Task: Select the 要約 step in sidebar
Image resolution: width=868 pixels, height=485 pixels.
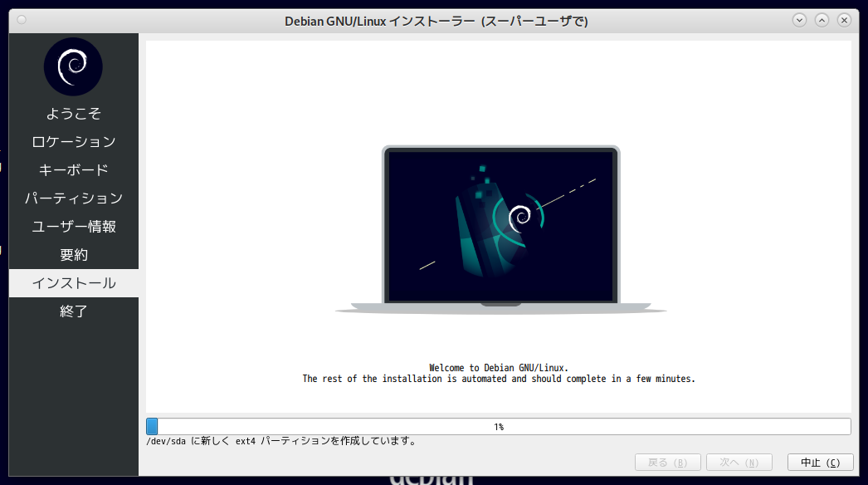Action: point(74,255)
